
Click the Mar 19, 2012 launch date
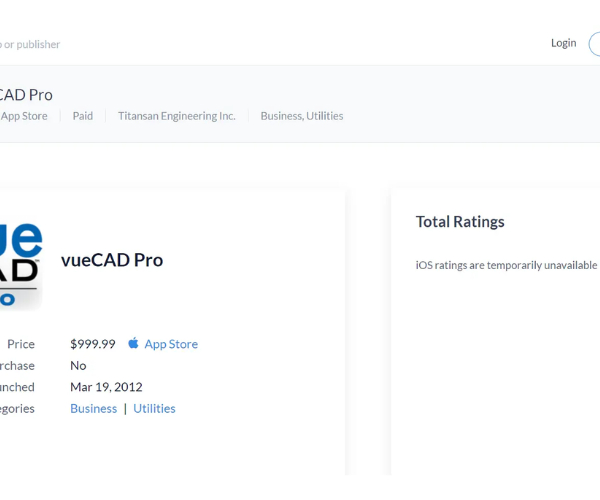[106, 387]
